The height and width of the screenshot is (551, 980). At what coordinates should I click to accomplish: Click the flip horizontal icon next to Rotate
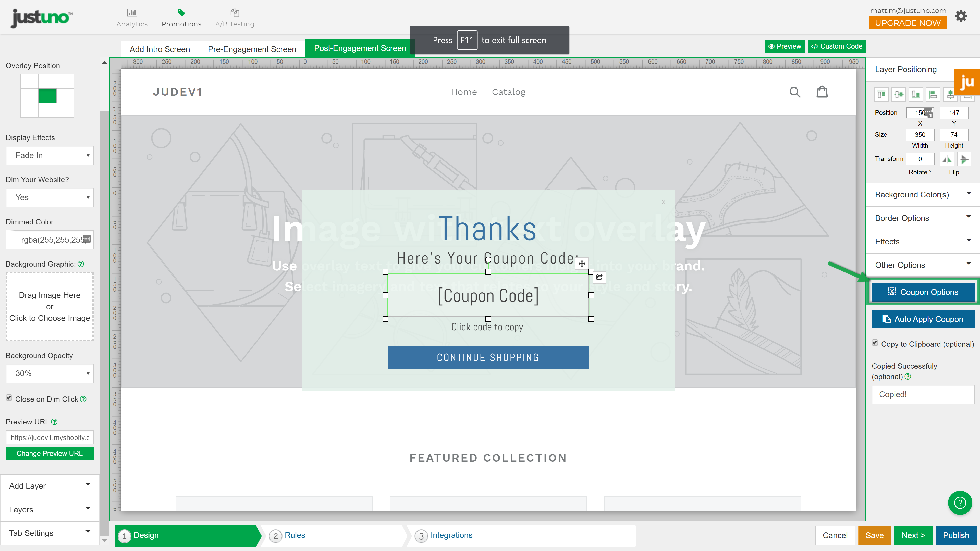[947, 159]
